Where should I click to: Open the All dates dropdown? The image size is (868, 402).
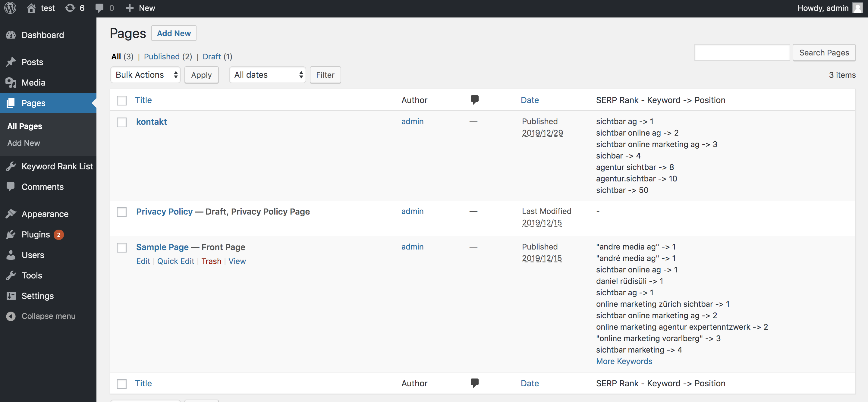(268, 75)
